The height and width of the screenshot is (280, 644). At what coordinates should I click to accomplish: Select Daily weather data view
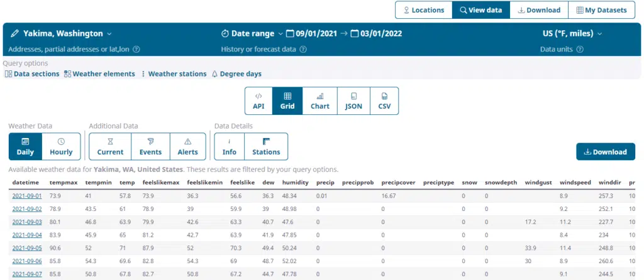[25, 146]
